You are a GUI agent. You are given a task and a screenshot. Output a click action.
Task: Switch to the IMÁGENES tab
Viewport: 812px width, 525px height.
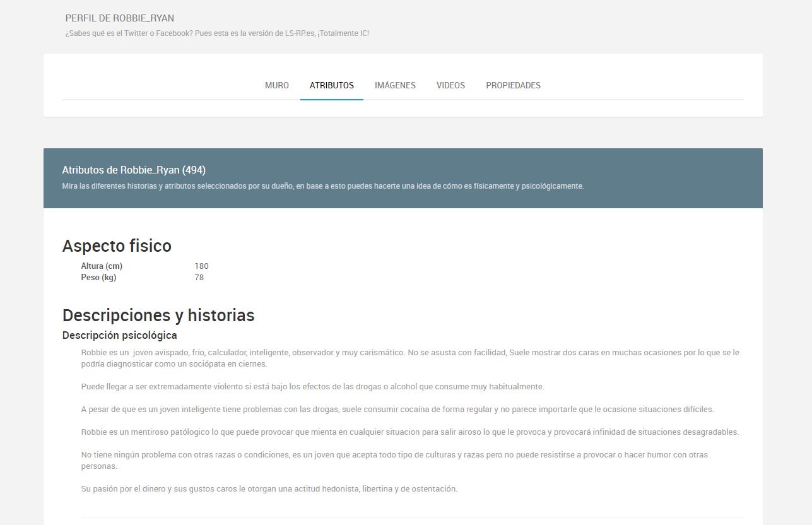point(395,86)
